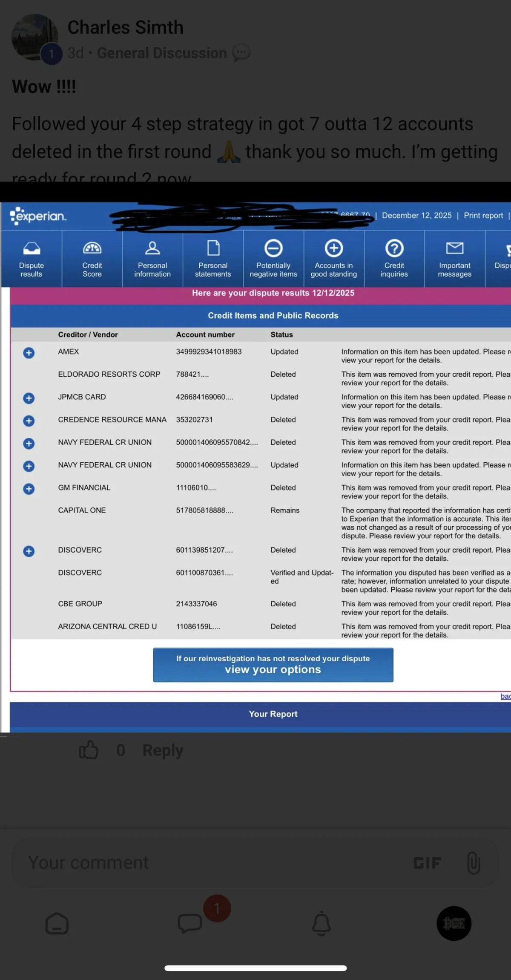Click the Account number column header
The image size is (511, 980).
tap(205, 334)
